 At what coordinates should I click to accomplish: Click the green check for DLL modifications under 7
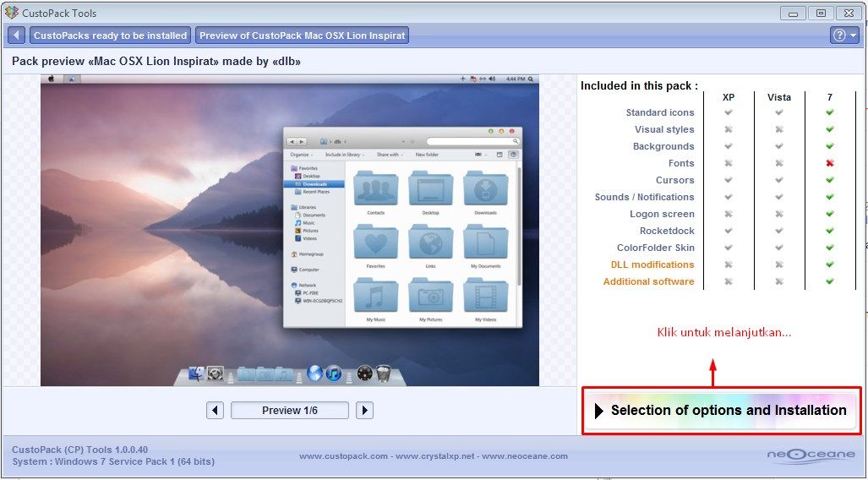pyautogui.click(x=830, y=265)
